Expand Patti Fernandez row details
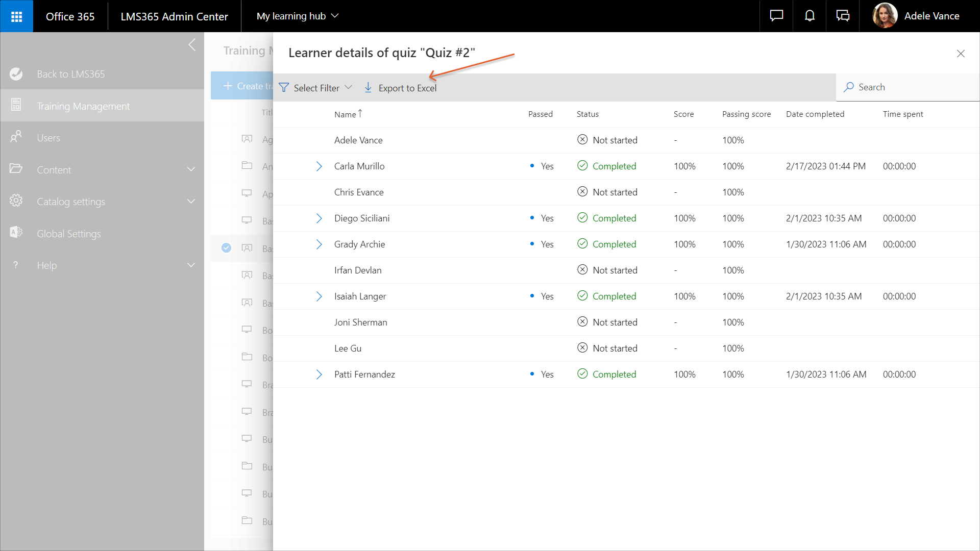Screen dimensions: 980x551 [319, 374]
